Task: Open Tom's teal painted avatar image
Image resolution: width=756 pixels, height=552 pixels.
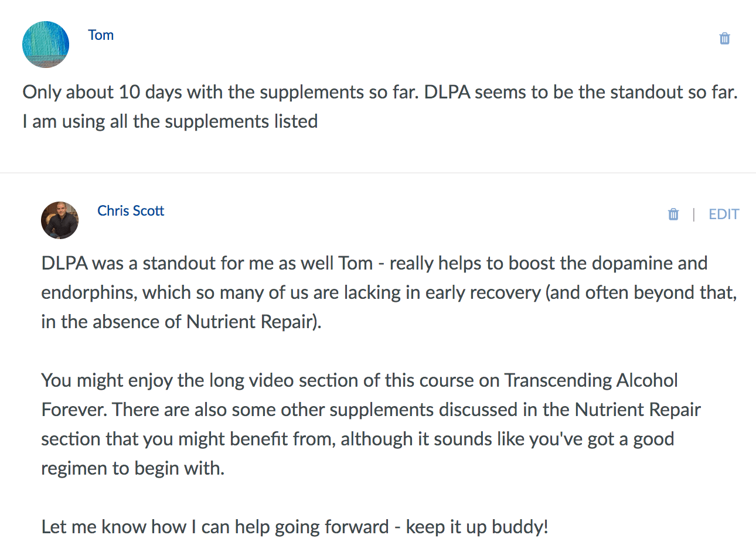Action: click(46, 45)
